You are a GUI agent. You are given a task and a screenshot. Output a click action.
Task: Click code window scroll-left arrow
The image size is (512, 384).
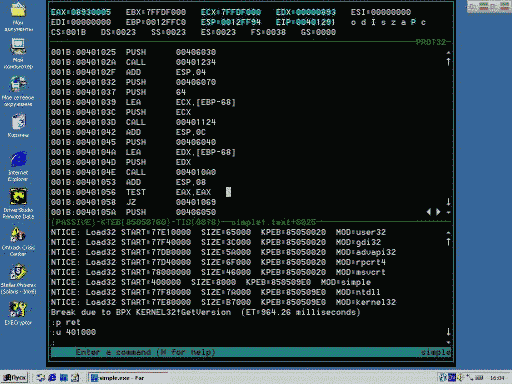coord(429,212)
